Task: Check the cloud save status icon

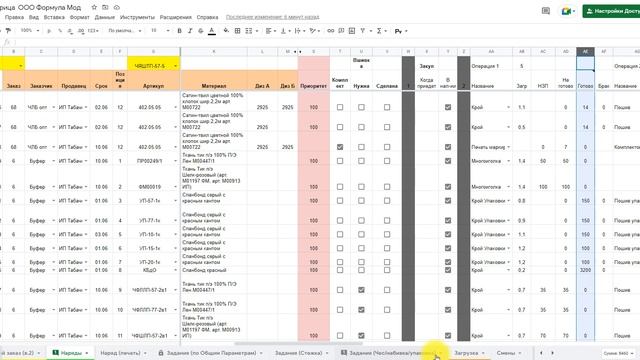Action: (117, 7)
